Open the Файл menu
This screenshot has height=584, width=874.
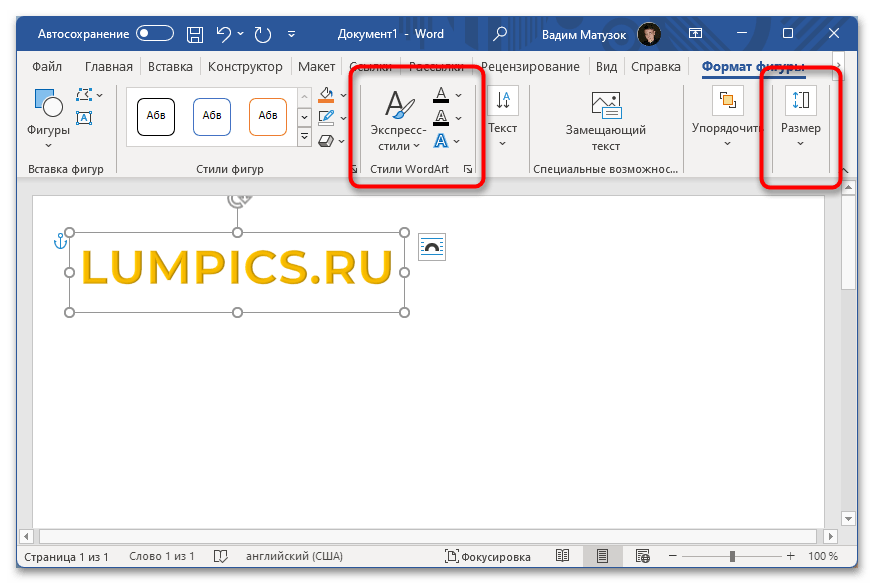[47, 67]
